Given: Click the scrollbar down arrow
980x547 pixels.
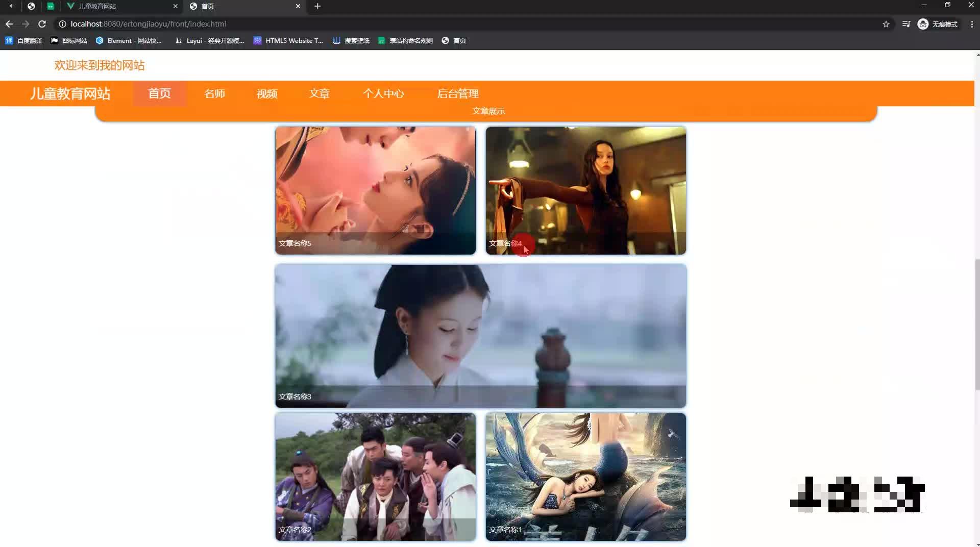Looking at the screenshot, I should [977, 543].
